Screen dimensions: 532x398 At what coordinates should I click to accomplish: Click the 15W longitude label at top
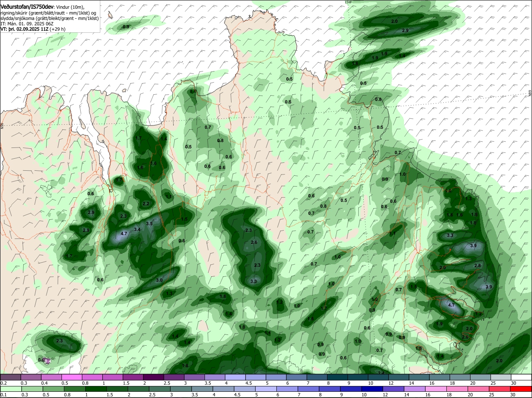tap(348, 2)
